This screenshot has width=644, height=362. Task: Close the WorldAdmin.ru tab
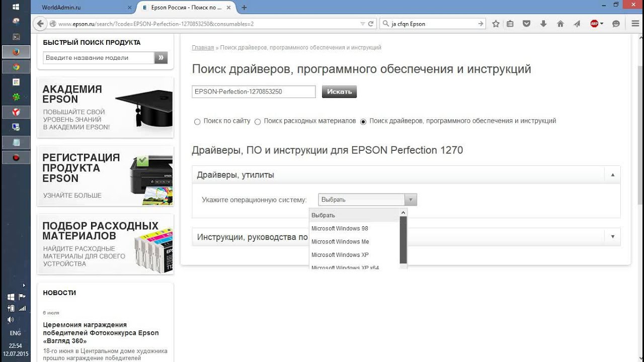click(130, 8)
